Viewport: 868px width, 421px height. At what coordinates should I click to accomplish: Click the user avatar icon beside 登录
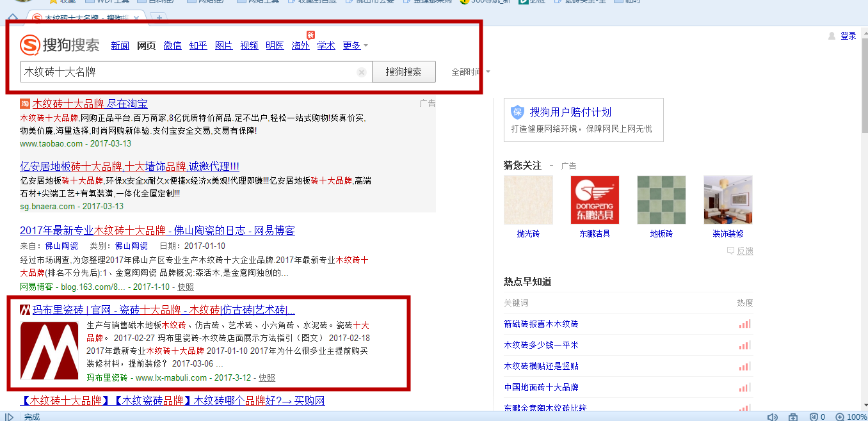point(832,36)
